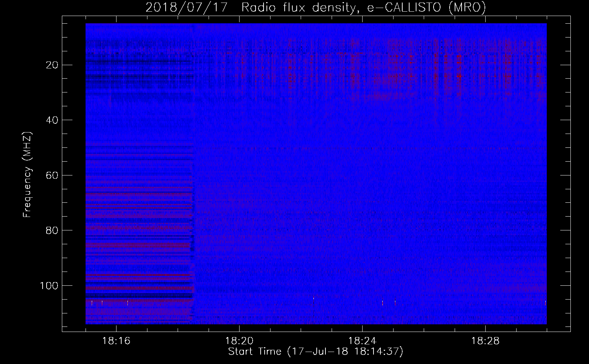This screenshot has width=589, height=364.
Task: Click the plot title '2018/07/17 Radio flux density, e-CALLISTO (MRO)'
Action: point(316,7)
